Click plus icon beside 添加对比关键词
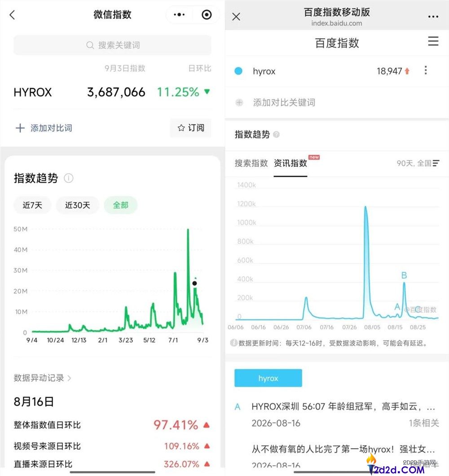 tap(239, 102)
